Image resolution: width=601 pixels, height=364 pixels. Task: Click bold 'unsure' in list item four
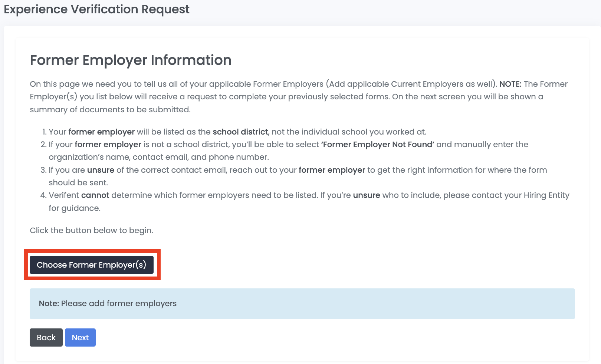coord(366,195)
